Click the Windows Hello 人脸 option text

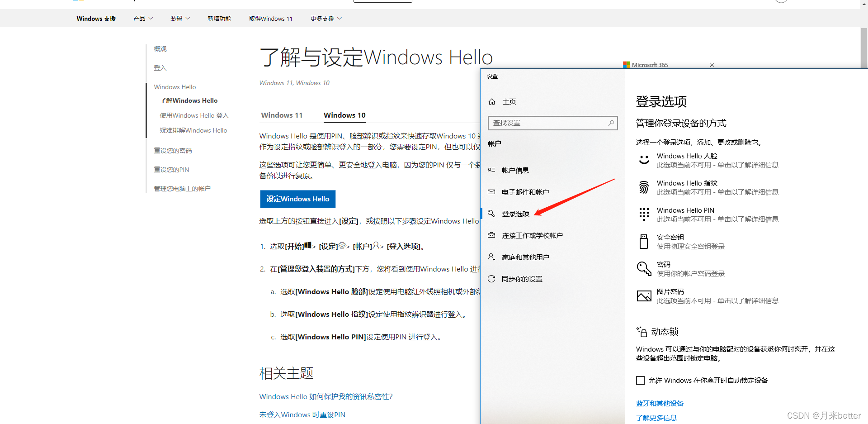point(687,156)
